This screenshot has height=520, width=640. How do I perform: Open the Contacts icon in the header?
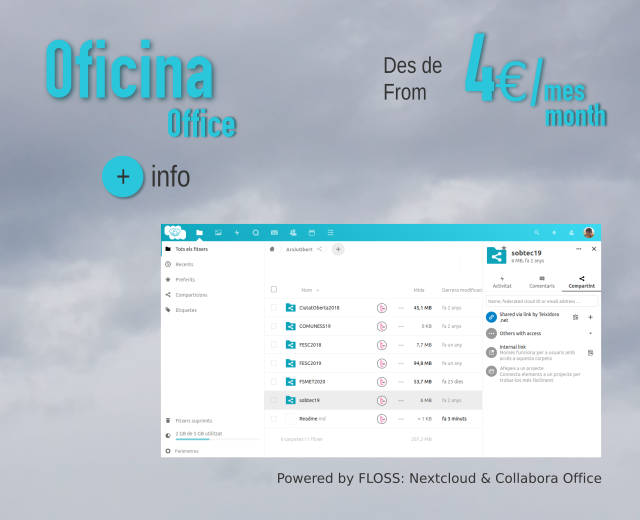click(x=293, y=233)
